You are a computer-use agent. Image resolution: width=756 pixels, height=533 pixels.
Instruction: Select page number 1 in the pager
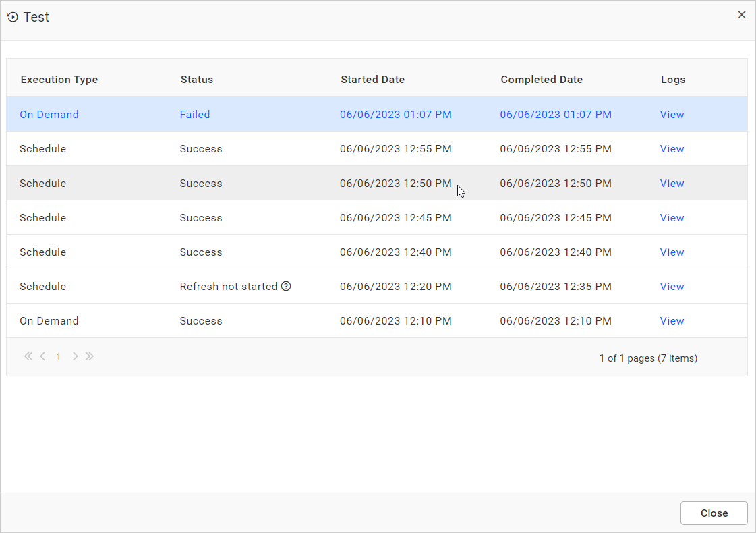(59, 357)
